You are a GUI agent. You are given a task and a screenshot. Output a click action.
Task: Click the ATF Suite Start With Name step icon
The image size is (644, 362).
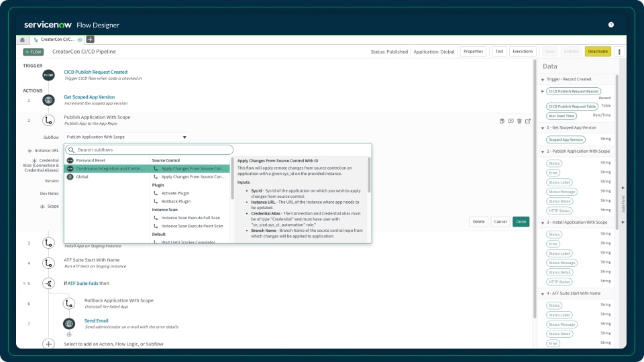[48, 263]
